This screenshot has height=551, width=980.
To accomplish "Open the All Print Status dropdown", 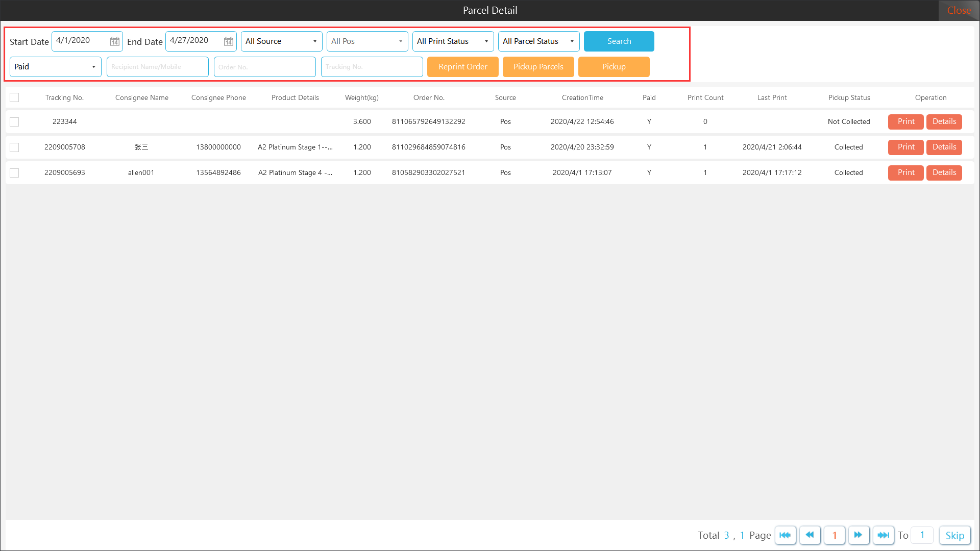I will click(453, 41).
